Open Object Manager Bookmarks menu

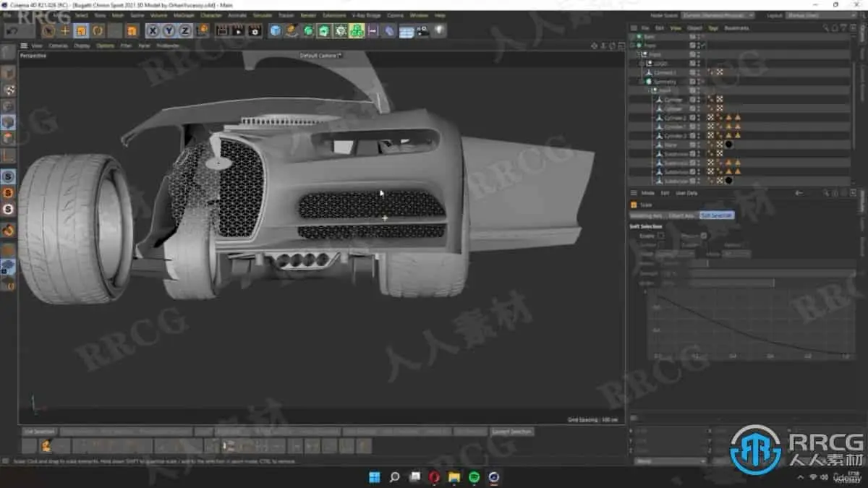pyautogui.click(x=736, y=28)
